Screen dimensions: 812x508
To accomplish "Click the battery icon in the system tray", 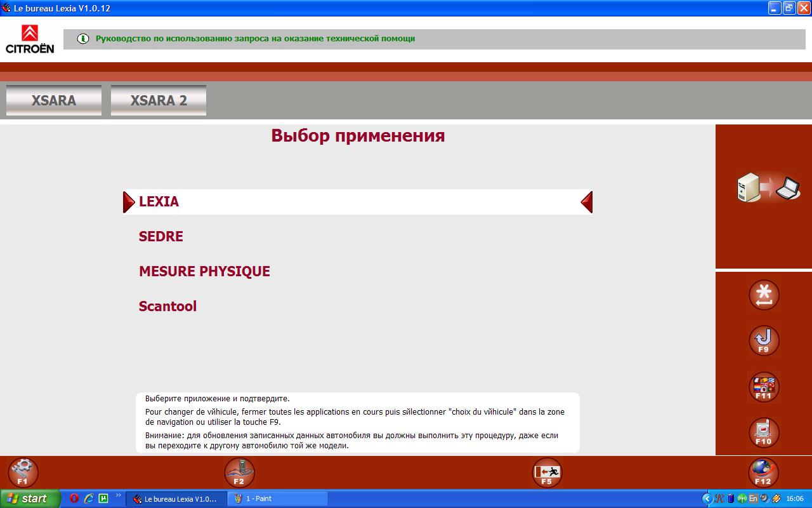I will click(730, 498).
